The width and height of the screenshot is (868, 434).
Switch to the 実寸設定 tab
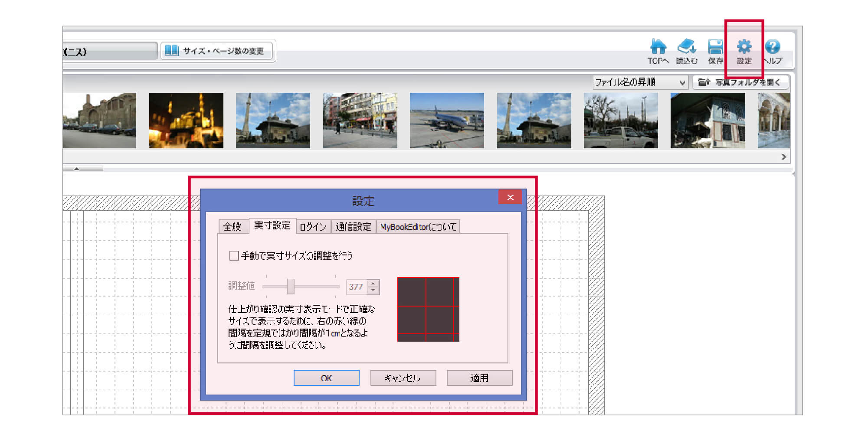272,225
